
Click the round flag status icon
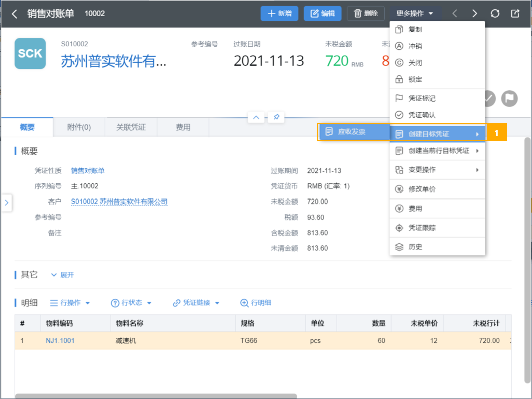pyautogui.click(x=509, y=99)
